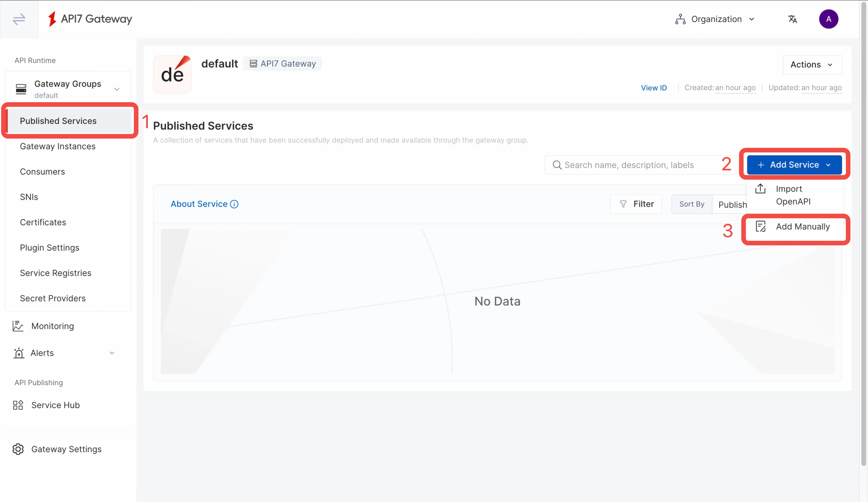Go to Gateway Instances in sidebar
This screenshot has height=502, width=868.
pos(57,146)
